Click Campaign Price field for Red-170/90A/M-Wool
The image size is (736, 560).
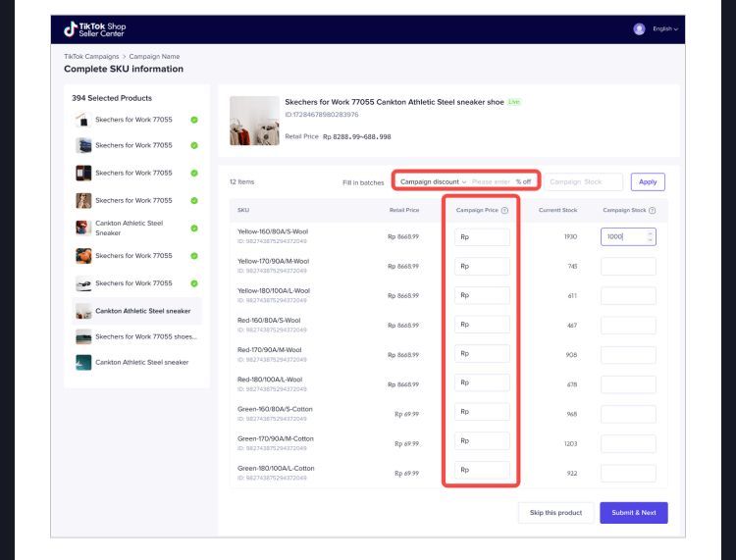[482, 354]
